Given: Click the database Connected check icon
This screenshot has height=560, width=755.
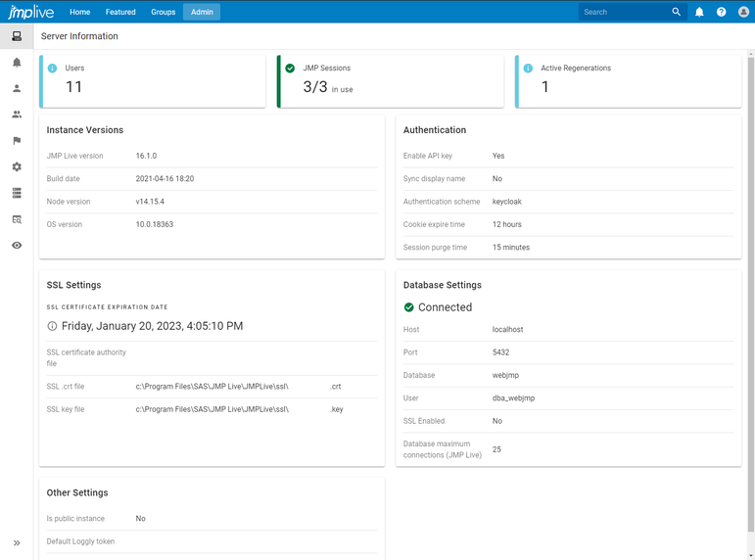Looking at the screenshot, I should coord(408,307).
